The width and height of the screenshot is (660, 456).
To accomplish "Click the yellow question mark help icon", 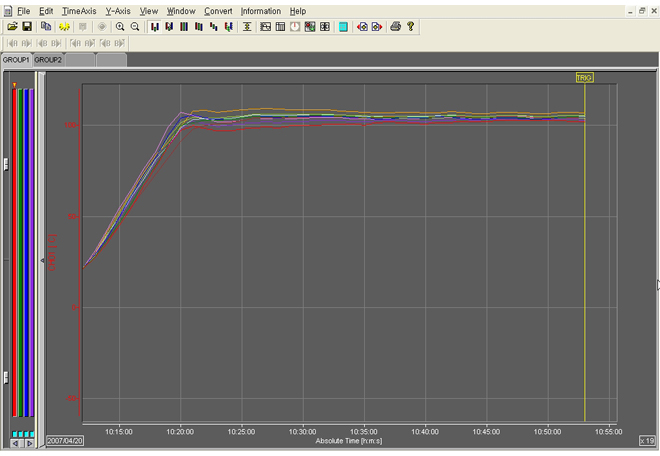I will [411, 27].
